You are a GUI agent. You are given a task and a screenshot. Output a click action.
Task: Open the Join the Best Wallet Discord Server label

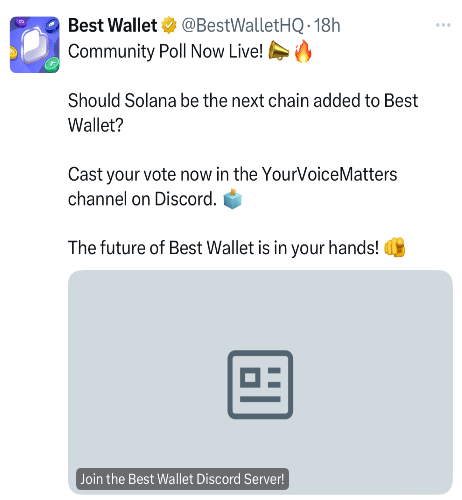pos(182,479)
